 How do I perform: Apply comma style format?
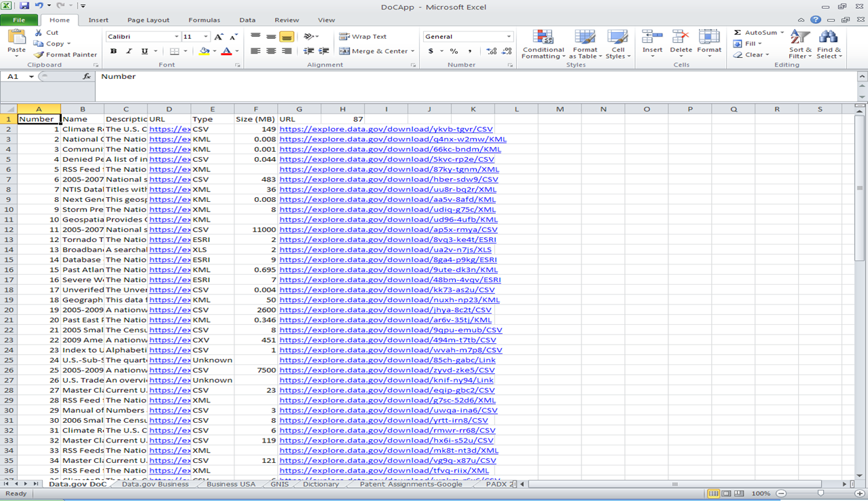click(x=469, y=51)
